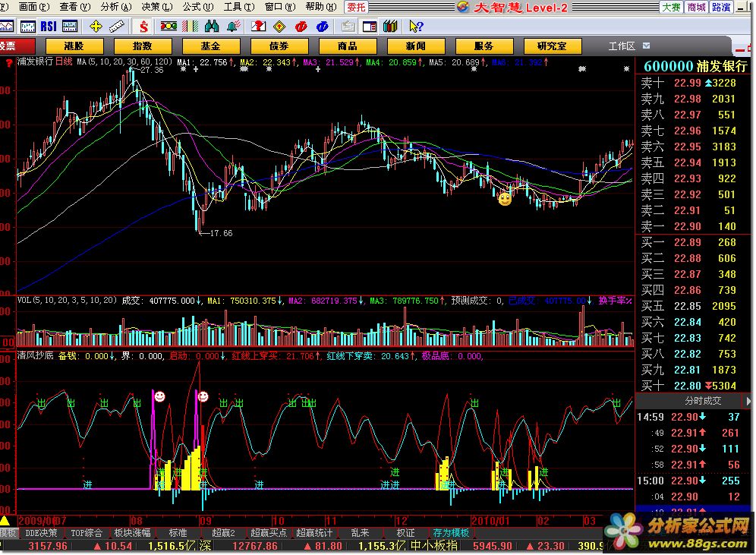The height and width of the screenshot is (555, 756).
Task: Select the ruler measuring tool
Action: (x=117, y=27)
